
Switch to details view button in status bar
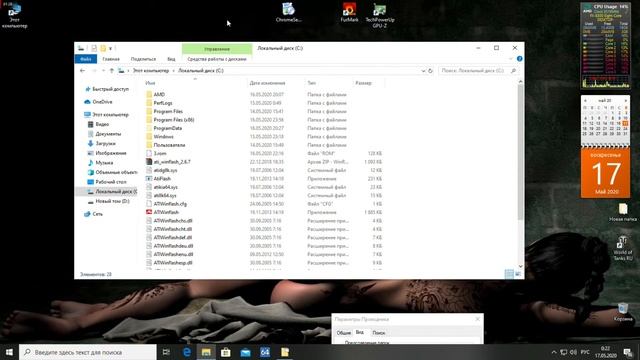tap(509, 274)
